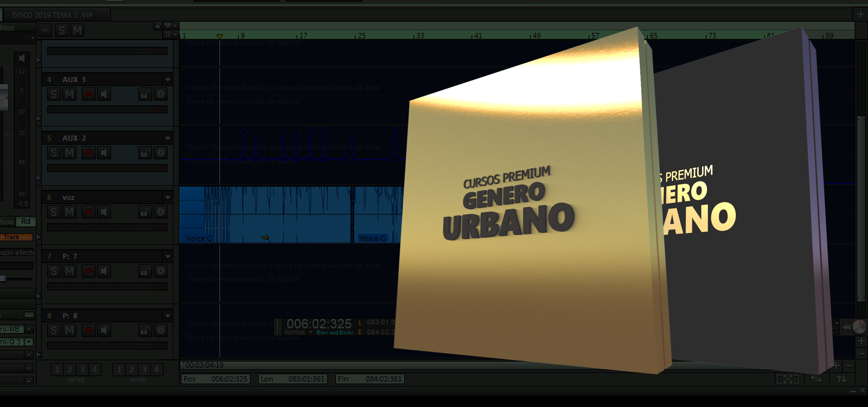
Task: Click the collapse double-arrow button above tracks
Action: [x=45, y=31]
